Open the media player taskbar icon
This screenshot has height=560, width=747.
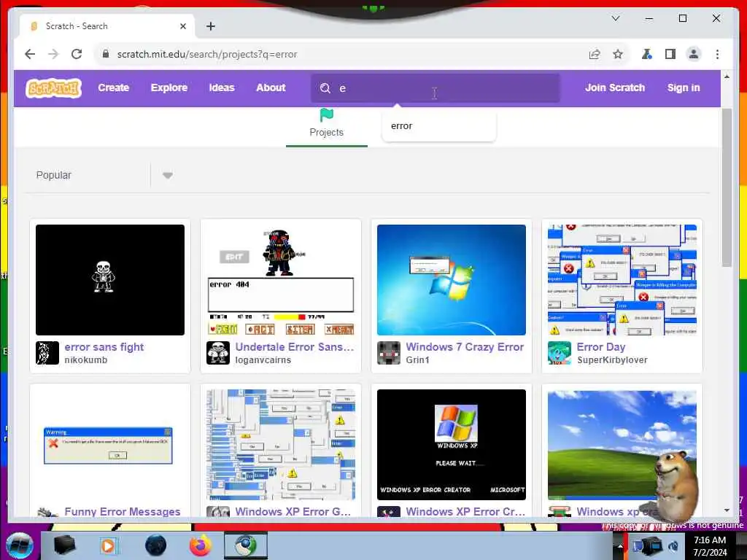108,545
